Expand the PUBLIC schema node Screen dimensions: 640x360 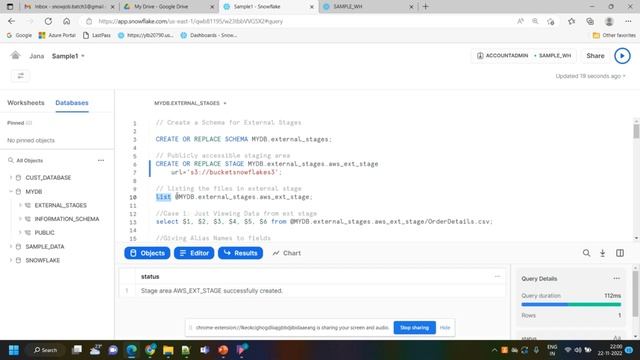pos(20,233)
